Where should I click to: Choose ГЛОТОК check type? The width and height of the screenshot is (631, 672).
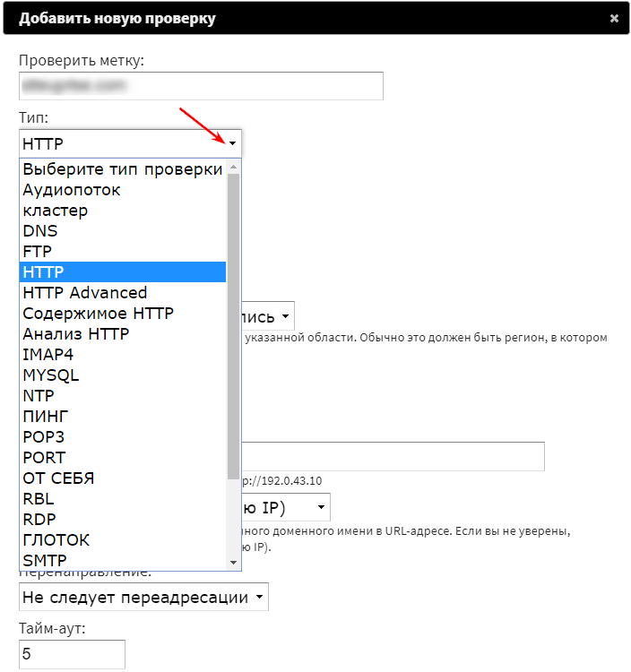tap(123, 539)
